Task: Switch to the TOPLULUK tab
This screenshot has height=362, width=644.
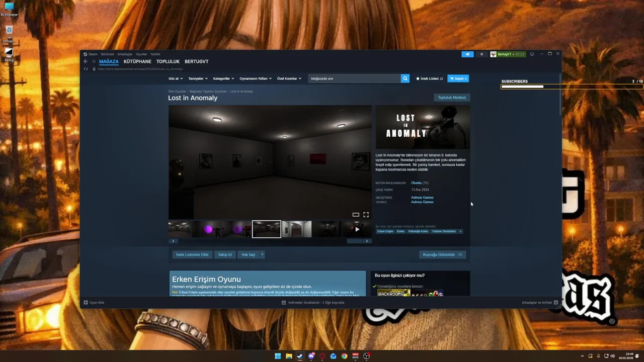Action: point(168,61)
